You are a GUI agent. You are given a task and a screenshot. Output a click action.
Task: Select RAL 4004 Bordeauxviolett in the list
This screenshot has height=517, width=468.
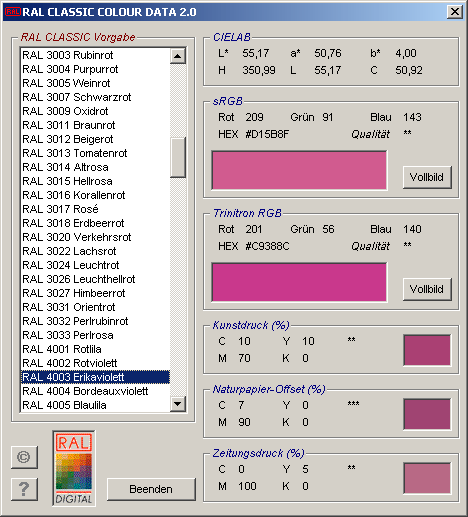tap(95, 391)
